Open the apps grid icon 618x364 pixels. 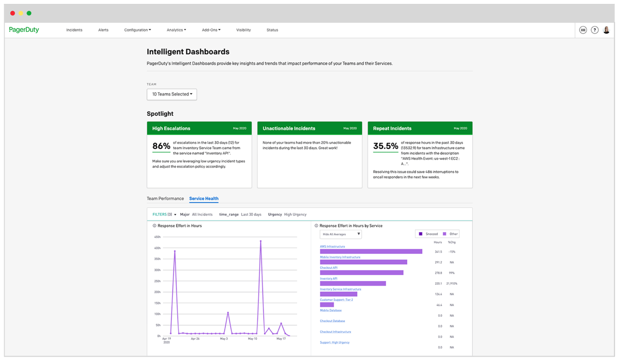pos(583,30)
